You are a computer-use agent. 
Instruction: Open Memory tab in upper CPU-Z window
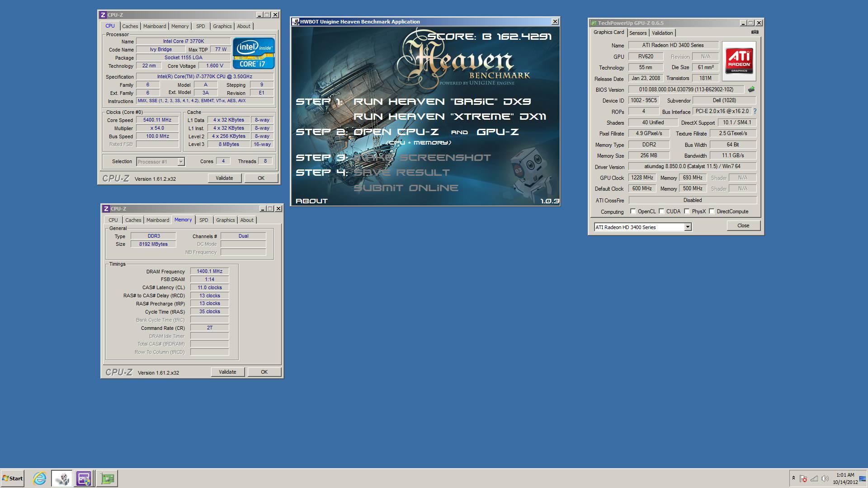tap(180, 26)
